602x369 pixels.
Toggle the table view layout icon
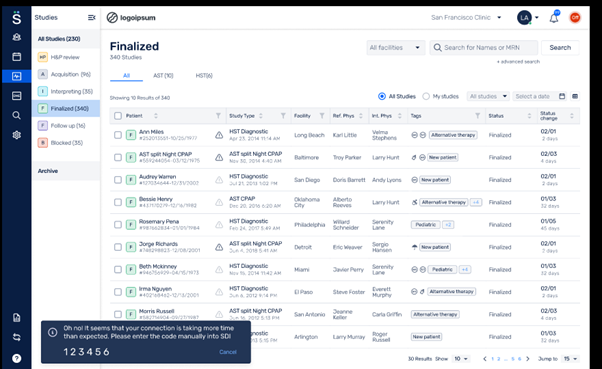pyautogui.click(x=575, y=96)
